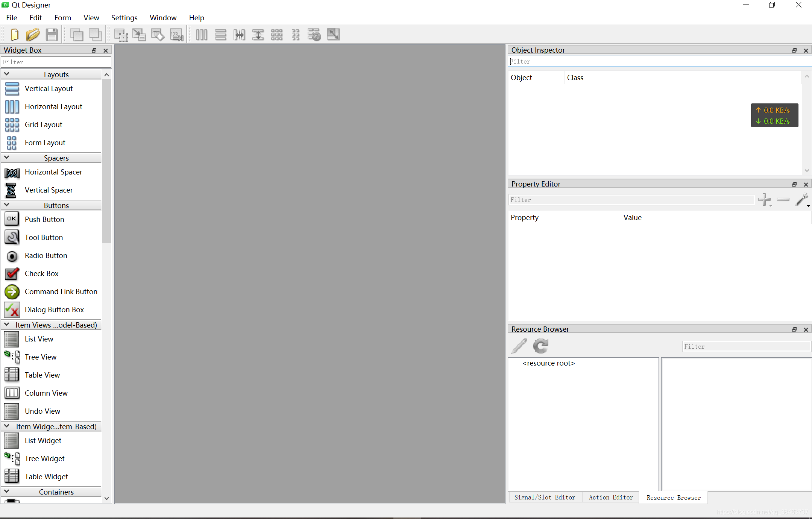This screenshot has height=519, width=812.
Task: Select the <resource root> tree entry
Action: pyautogui.click(x=548, y=363)
